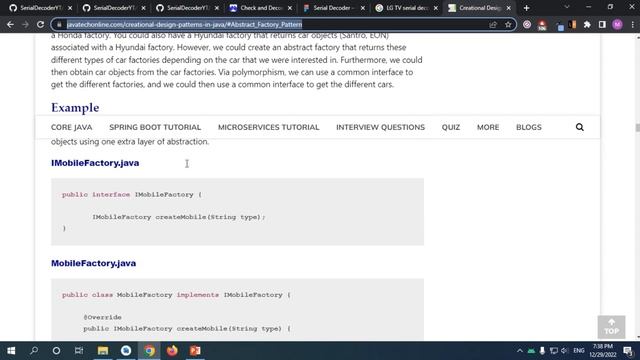The image size is (640, 360).
Task: Open Task View on taskbar
Action: click(79, 351)
